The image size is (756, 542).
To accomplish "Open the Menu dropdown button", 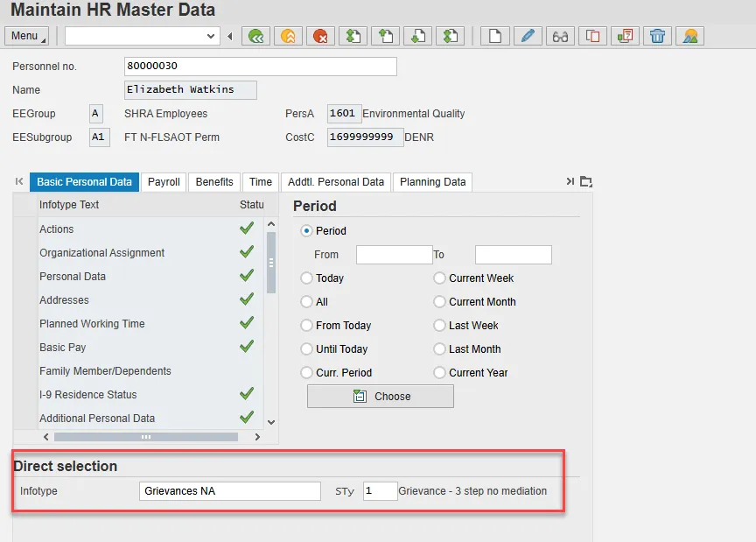I will [x=27, y=36].
